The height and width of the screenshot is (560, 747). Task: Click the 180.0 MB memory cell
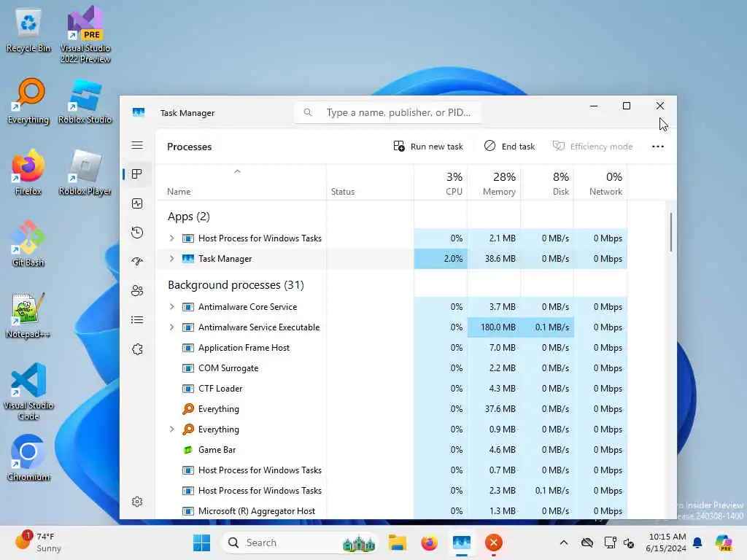(494, 327)
